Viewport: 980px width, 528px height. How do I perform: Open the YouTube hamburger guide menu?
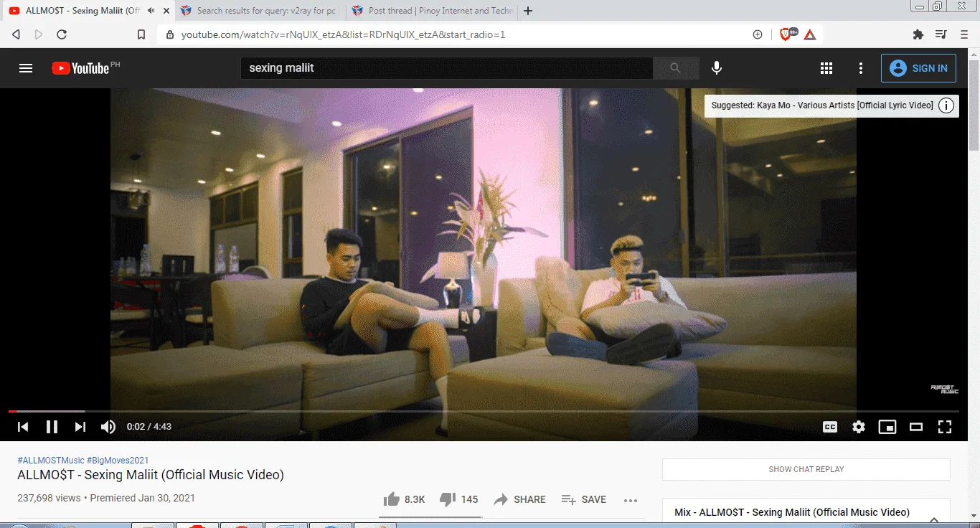coord(26,68)
